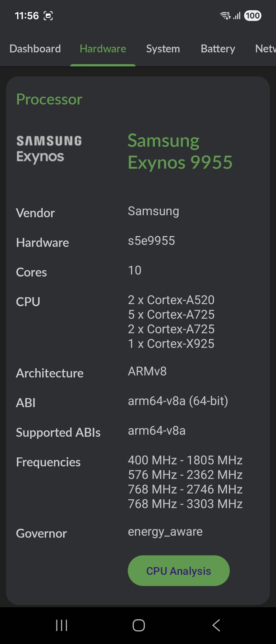Switch to the Dashboard tab

tap(35, 49)
